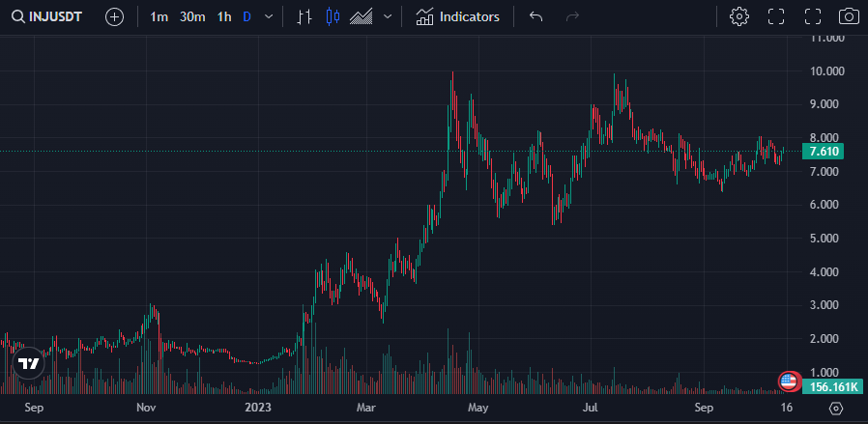Screen dimensions: 868x424
Task: Click the US flag session icon
Action: pyautogui.click(x=790, y=382)
